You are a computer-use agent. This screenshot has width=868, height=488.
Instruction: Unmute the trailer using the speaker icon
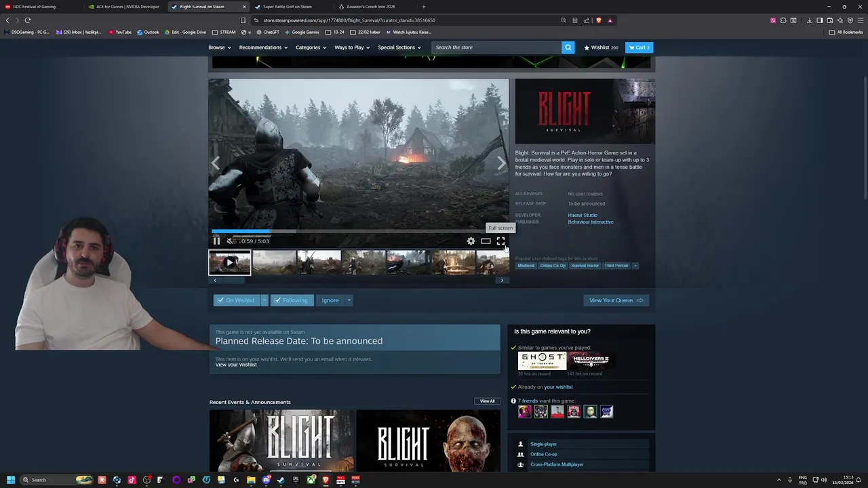pos(231,241)
